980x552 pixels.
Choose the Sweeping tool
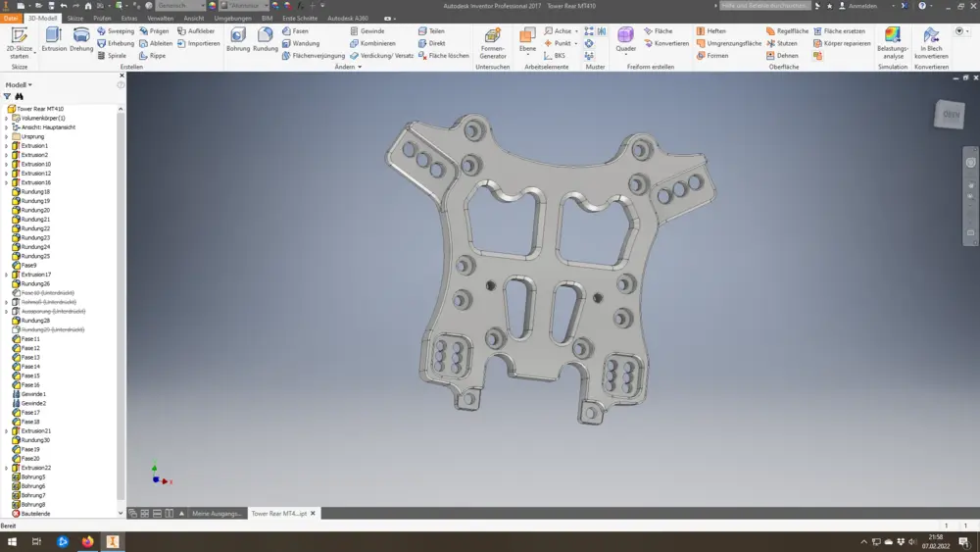[x=116, y=30]
